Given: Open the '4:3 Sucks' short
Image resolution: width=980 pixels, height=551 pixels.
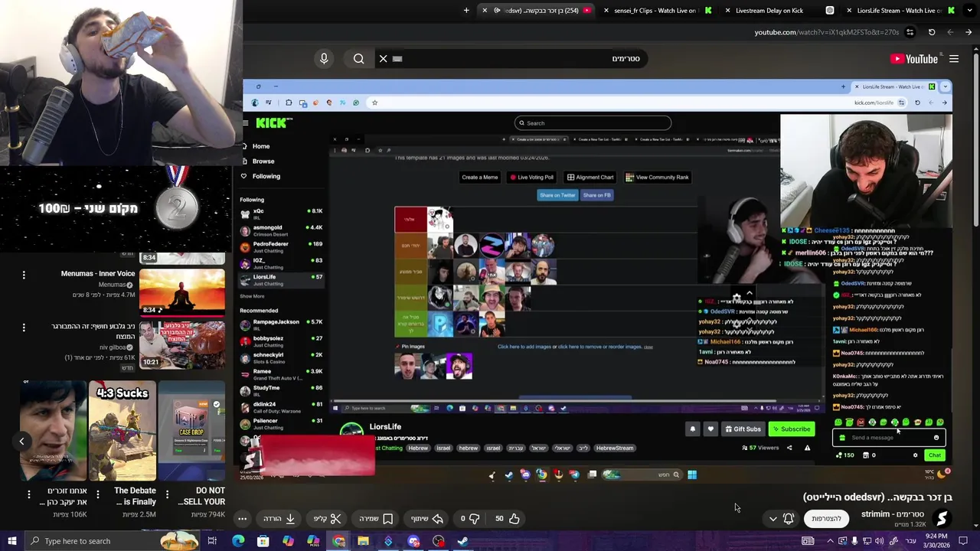Looking at the screenshot, I should point(122,430).
